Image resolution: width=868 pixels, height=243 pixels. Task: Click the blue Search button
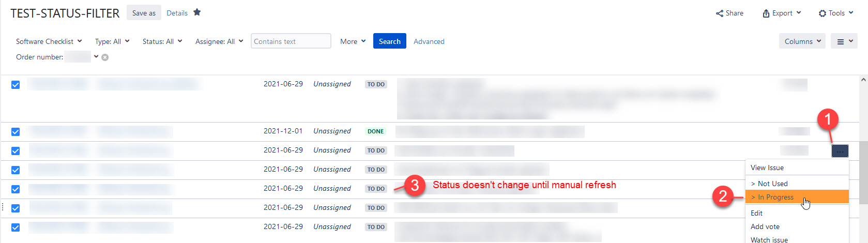[389, 41]
